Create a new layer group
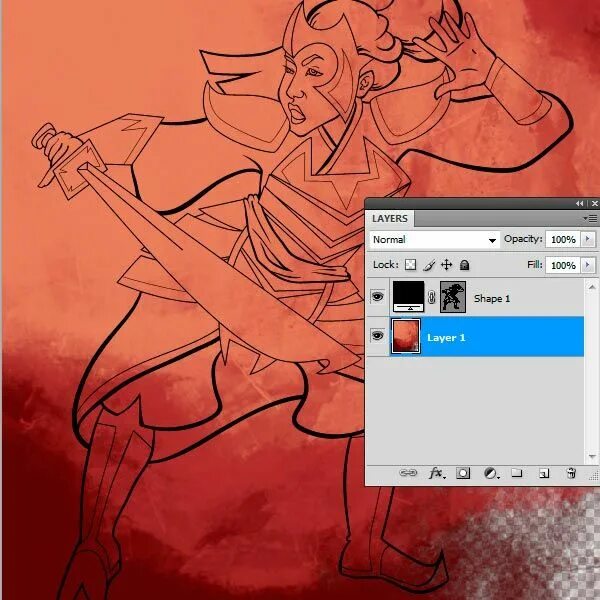This screenshot has width=600, height=600. (517, 473)
